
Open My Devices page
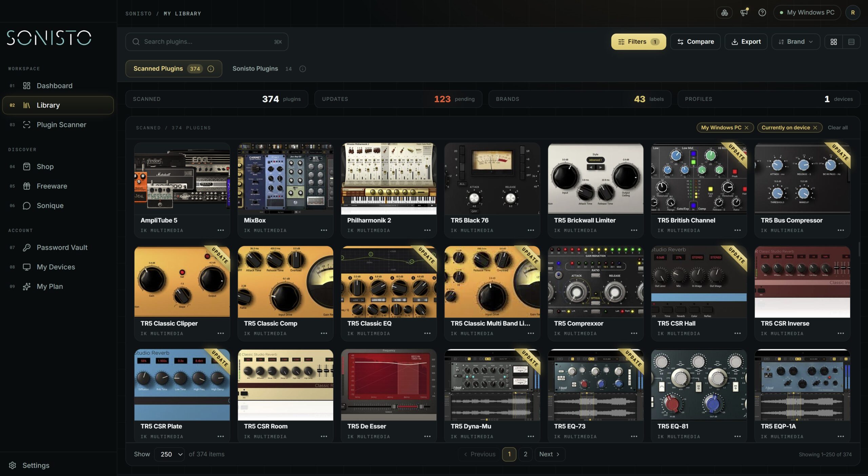coord(58,267)
